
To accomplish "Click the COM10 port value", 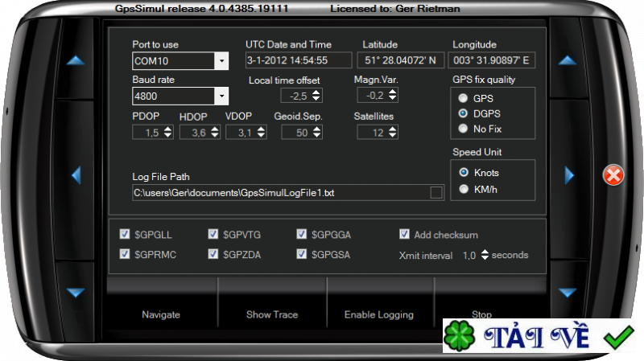I will pyautogui.click(x=151, y=61).
